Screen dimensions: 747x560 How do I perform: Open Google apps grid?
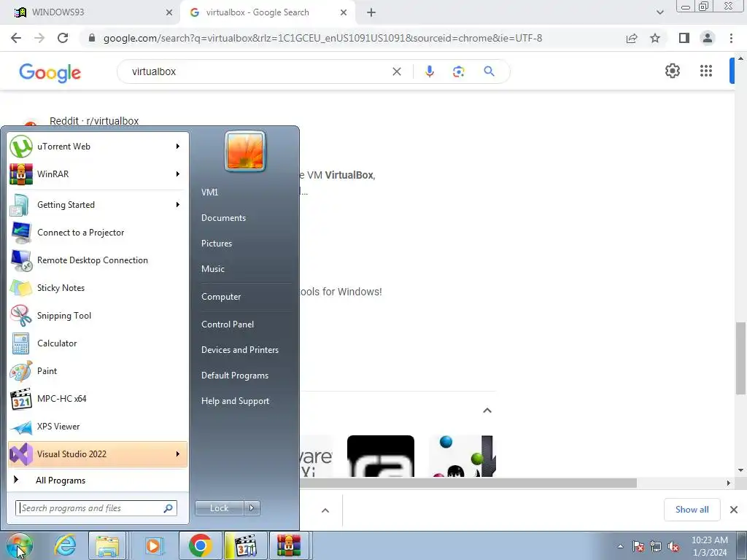tap(706, 71)
